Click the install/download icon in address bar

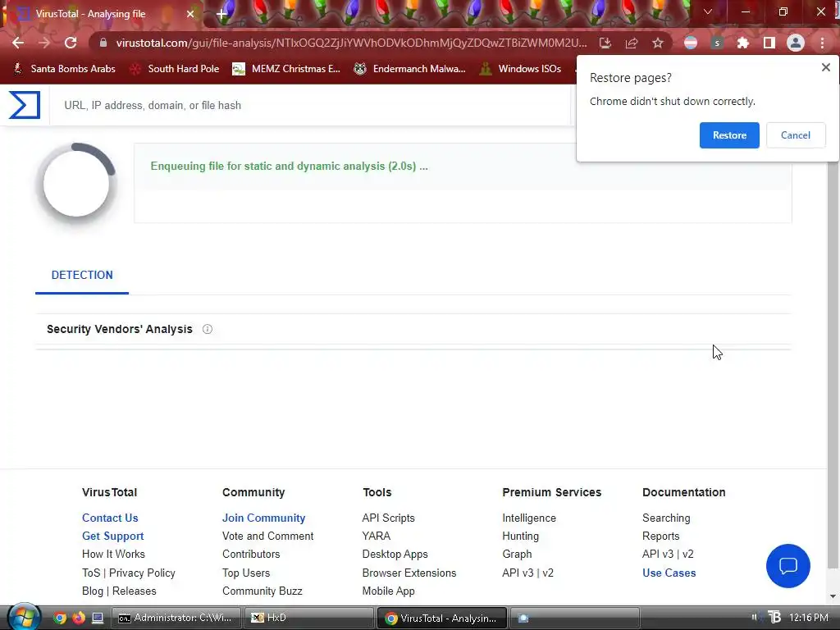[605, 43]
